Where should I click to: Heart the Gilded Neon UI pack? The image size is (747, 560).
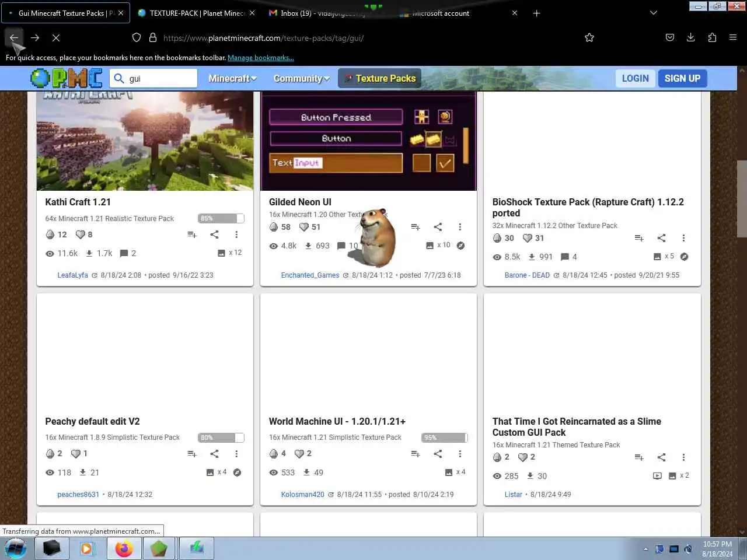pyautogui.click(x=304, y=227)
